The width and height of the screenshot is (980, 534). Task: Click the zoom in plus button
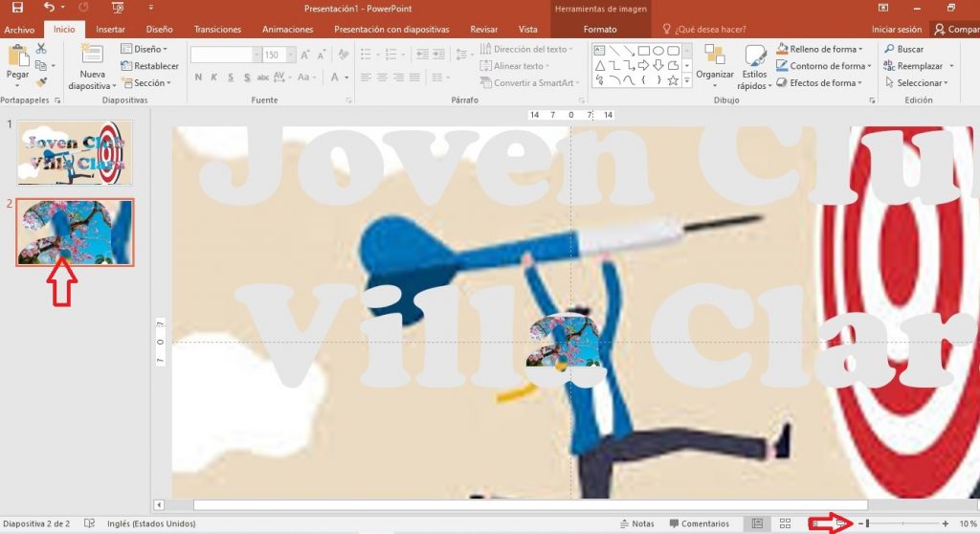click(945, 523)
